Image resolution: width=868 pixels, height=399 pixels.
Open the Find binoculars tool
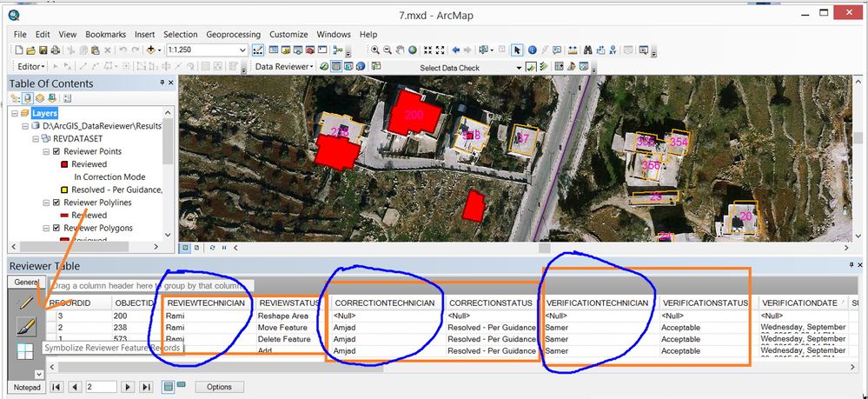[587, 50]
